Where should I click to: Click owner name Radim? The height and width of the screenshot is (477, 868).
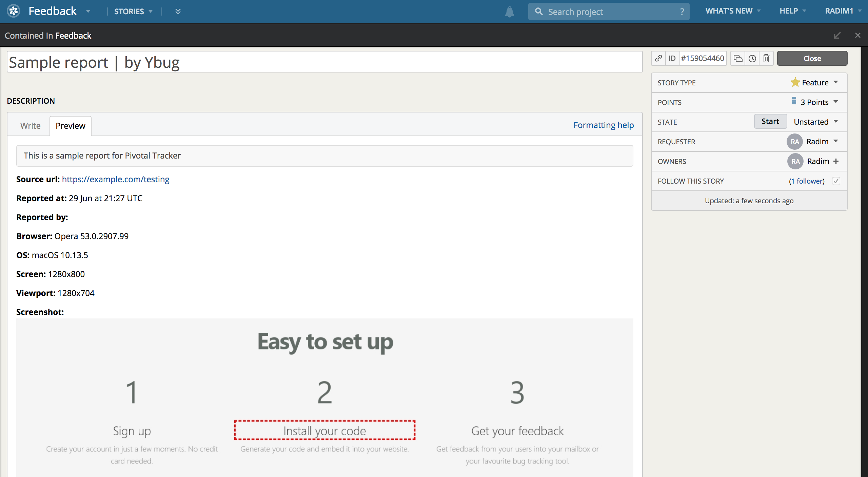(818, 161)
